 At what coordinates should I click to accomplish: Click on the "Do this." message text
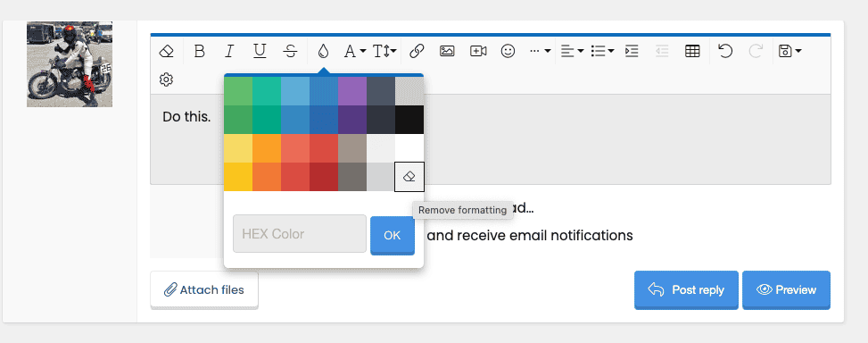(186, 117)
